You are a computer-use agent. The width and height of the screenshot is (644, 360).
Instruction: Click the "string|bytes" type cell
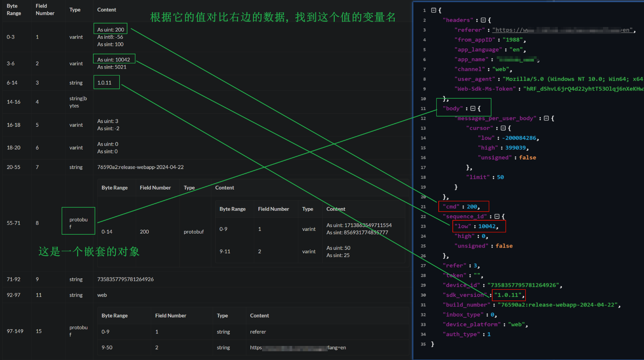pos(78,102)
